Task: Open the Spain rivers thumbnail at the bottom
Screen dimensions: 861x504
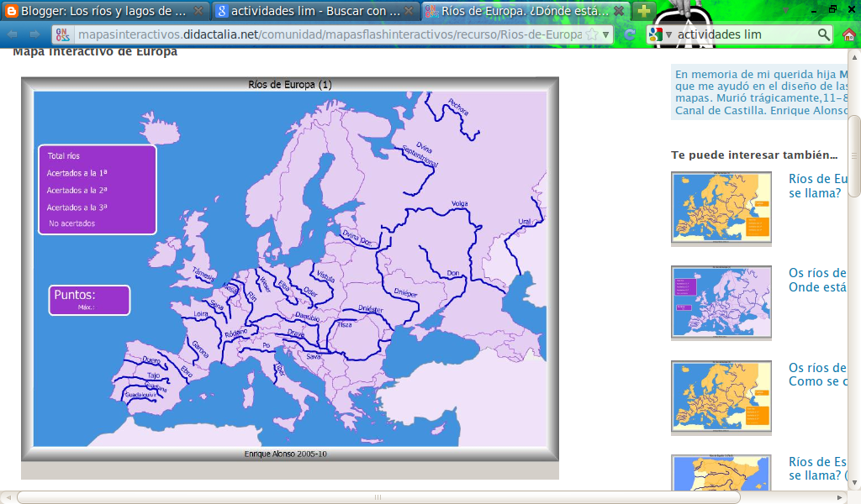Action: [721, 472]
